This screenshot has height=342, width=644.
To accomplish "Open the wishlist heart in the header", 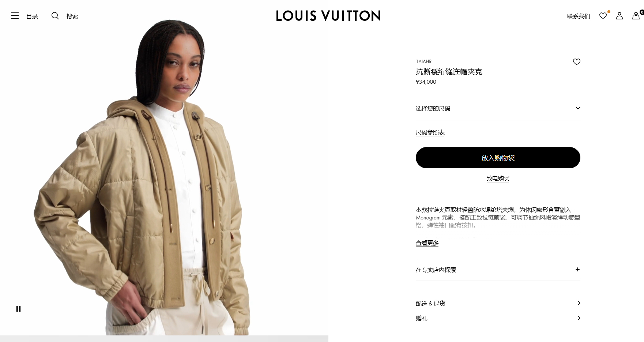I will [x=603, y=16].
